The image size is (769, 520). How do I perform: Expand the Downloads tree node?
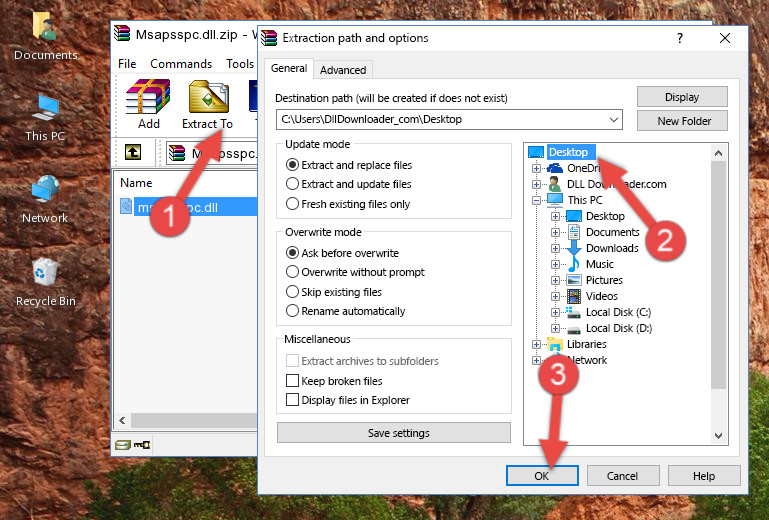tap(555, 248)
